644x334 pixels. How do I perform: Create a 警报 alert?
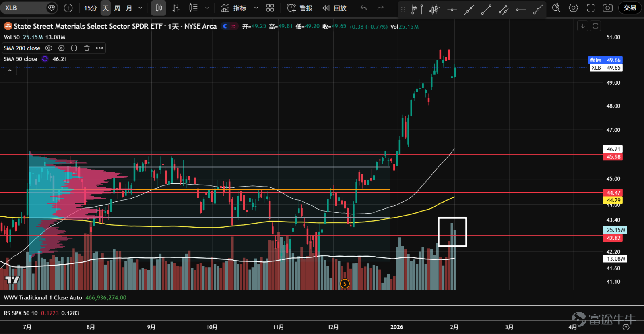pyautogui.click(x=299, y=8)
